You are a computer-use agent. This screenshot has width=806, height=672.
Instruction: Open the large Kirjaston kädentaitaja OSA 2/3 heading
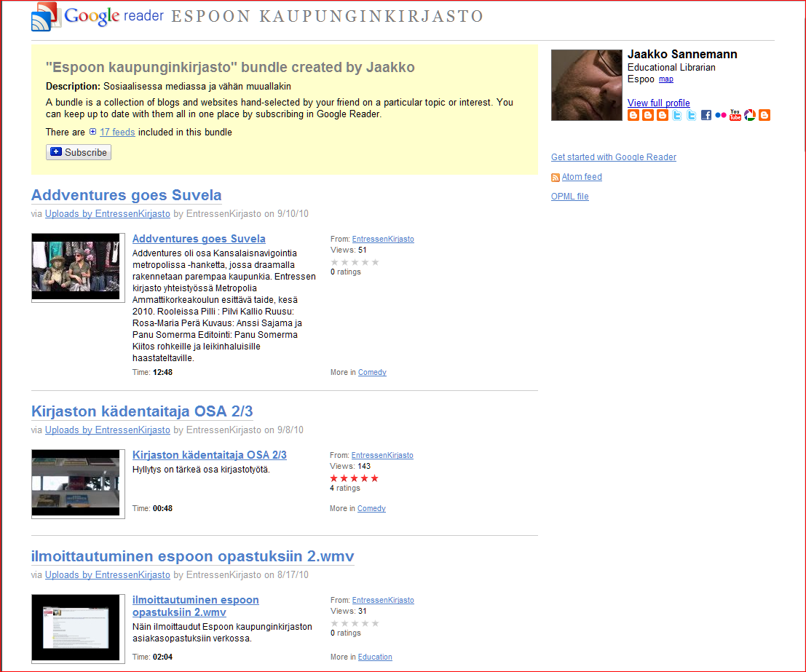(142, 411)
